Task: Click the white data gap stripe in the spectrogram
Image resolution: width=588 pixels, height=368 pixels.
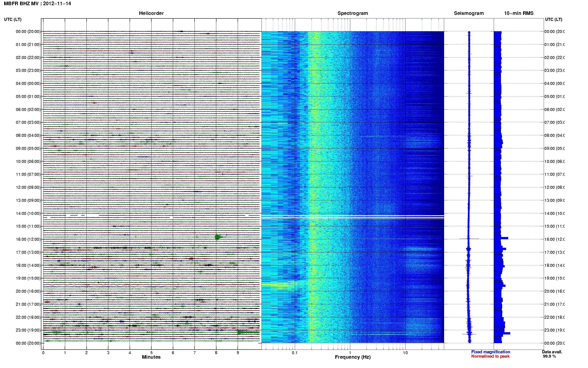Action: (353, 217)
